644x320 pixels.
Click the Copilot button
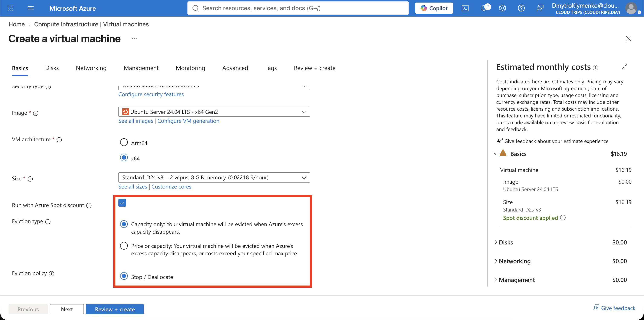[x=434, y=8]
